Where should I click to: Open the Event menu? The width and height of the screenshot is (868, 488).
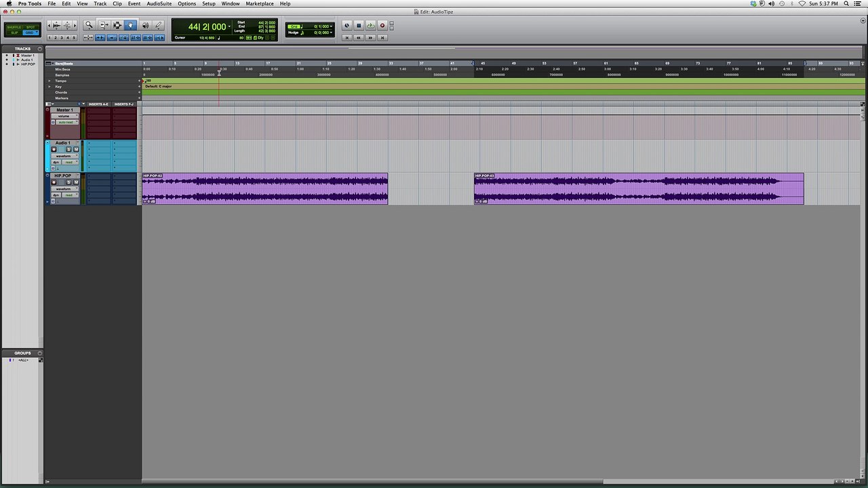134,3
